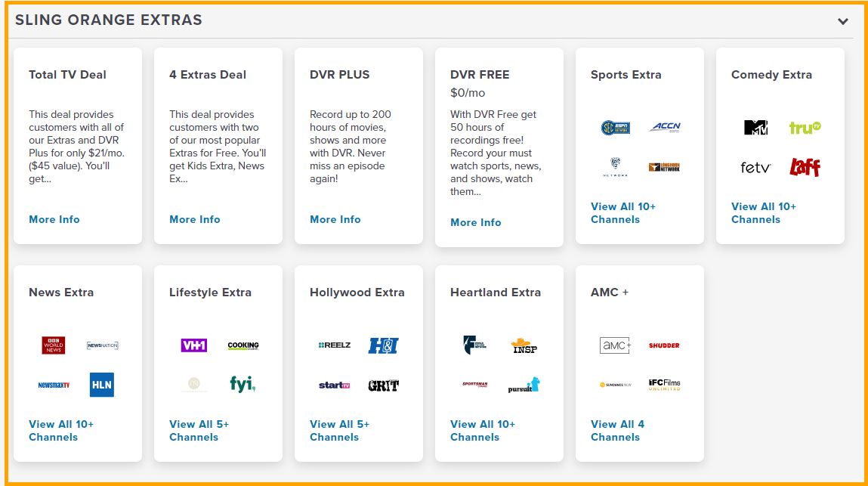Select the Hollywood Extra card title
Screen dimensions: 868x486
(x=357, y=293)
